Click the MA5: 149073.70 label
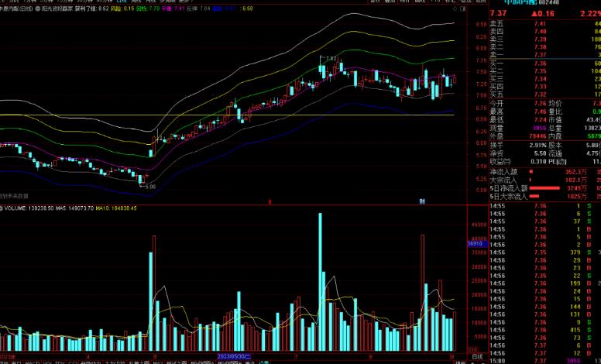 point(75,208)
